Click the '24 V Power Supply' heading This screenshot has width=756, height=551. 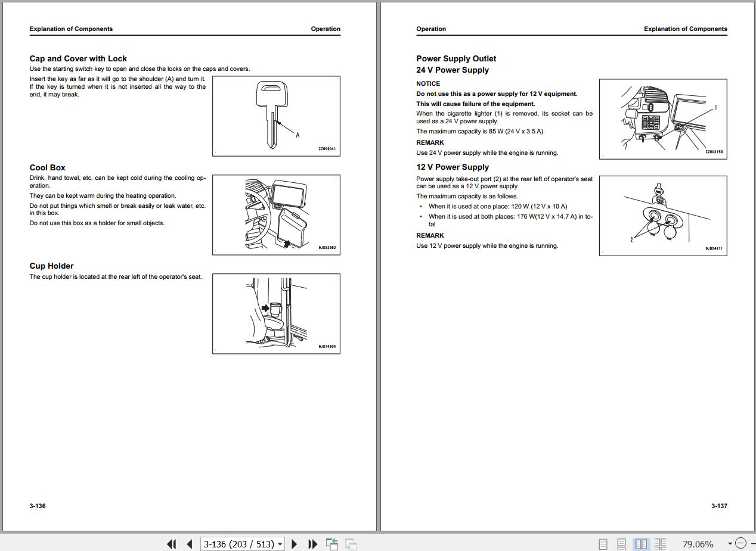pyautogui.click(x=453, y=70)
